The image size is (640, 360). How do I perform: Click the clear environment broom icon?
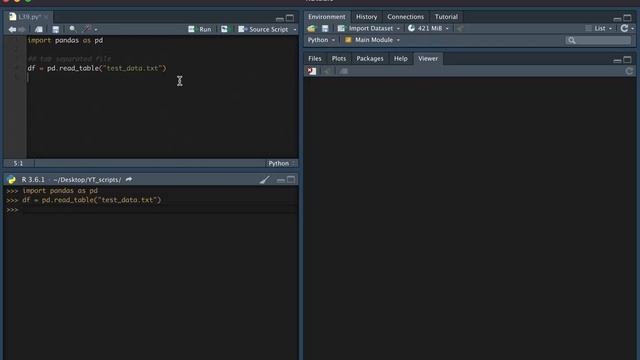coord(460,28)
